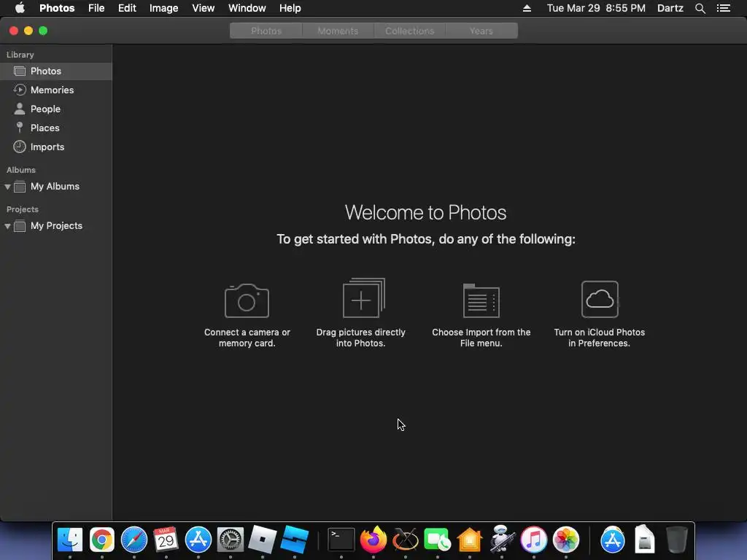The height and width of the screenshot is (560, 747).
Task: Select the Memories sidebar icon
Action: click(20, 90)
